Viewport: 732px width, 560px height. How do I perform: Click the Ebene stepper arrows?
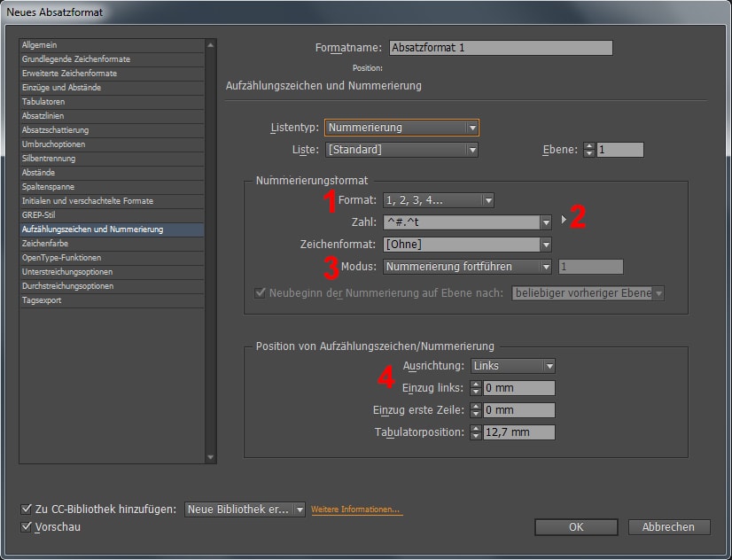(589, 150)
